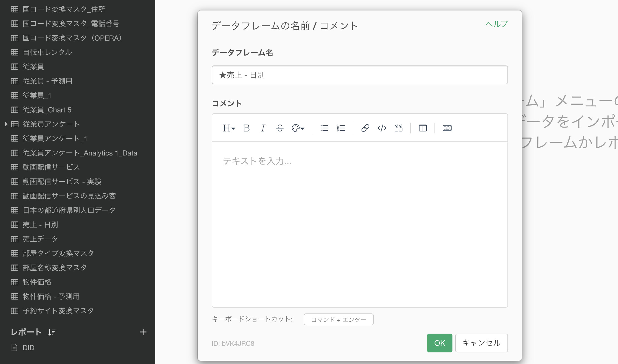
Task: Insert a bulleted list
Action: [324, 128]
